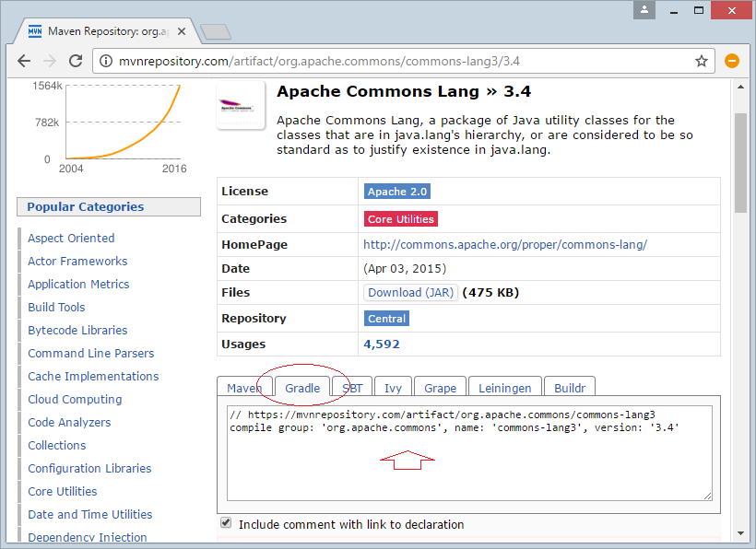756x549 pixels.
Task: Open the Cloud Computing category
Action: click(x=75, y=400)
